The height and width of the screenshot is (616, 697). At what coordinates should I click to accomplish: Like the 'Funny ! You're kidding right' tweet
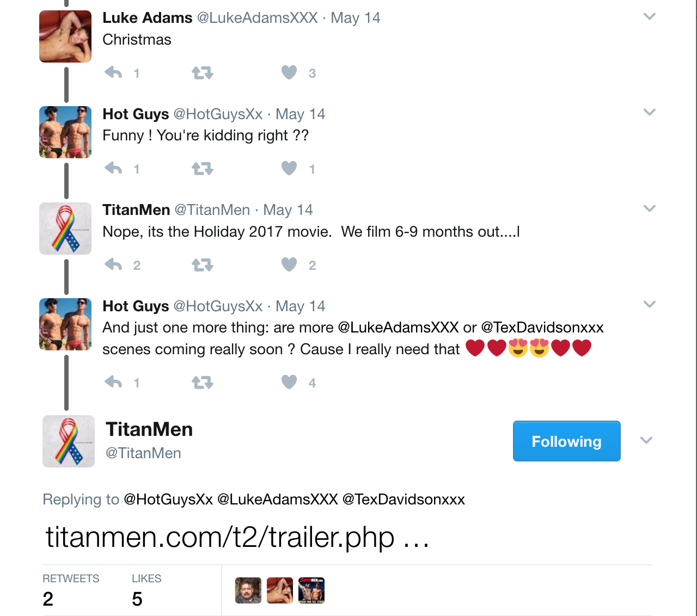tap(289, 168)
